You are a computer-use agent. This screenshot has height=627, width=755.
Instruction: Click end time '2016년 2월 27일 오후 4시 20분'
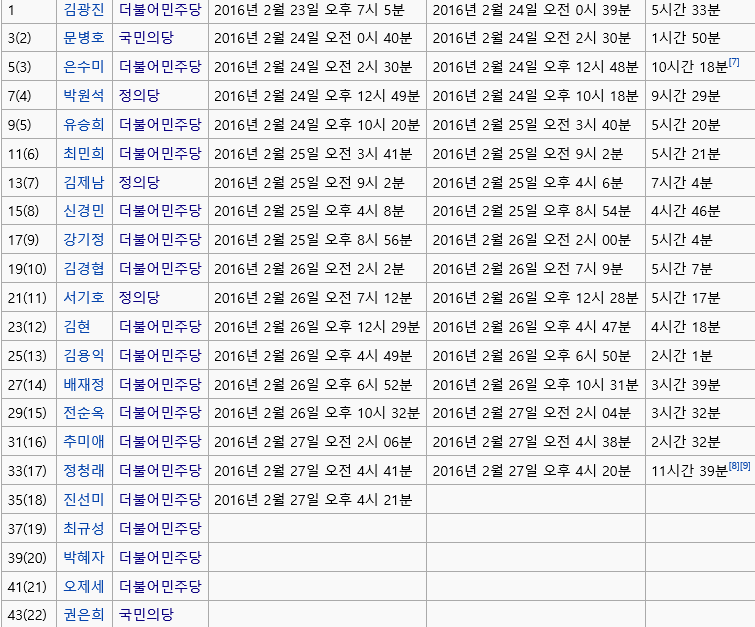click(532, 470)
